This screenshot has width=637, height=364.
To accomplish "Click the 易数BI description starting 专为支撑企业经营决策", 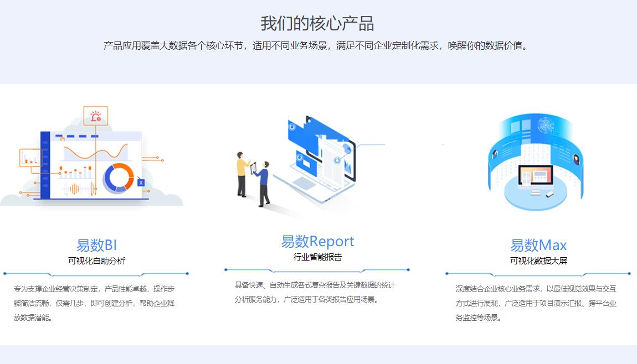I will [94, 303].
